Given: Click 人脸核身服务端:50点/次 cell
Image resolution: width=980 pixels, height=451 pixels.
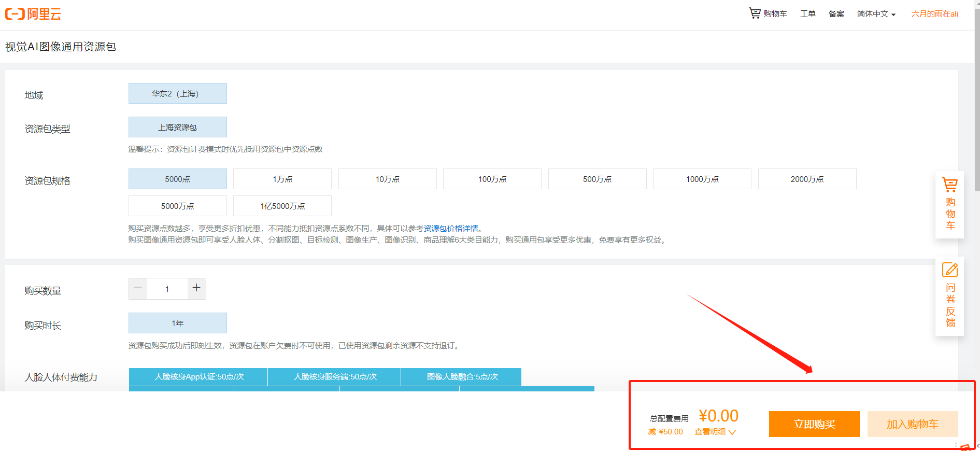Looking at the screenshot, I should tap(335, 377).
